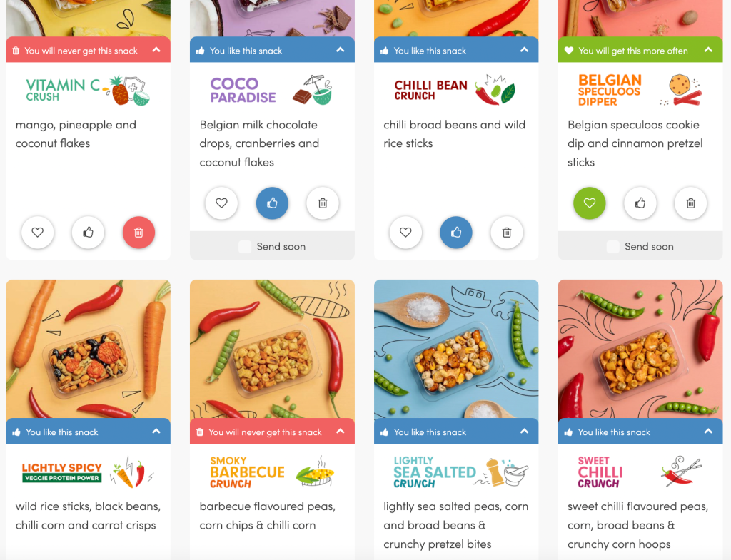Image resolution: width=731 pixels, height=560 pixels.
Task: Click blue thumbs-up on Chilli Bean Crunch
Action: tap(456, 233)
